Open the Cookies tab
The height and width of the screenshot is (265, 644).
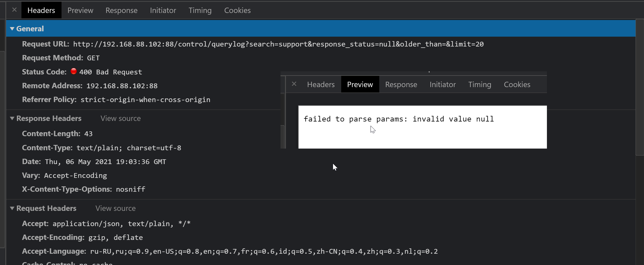[237, 10]
